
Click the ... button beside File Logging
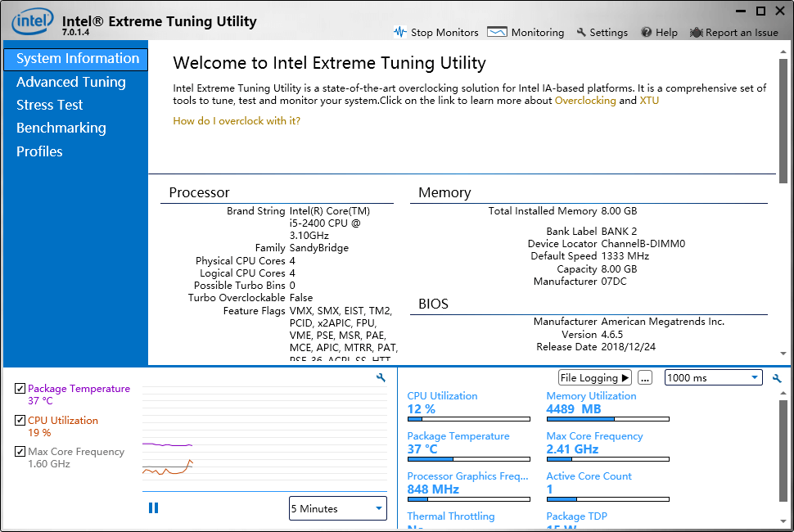tap(646, 377)
